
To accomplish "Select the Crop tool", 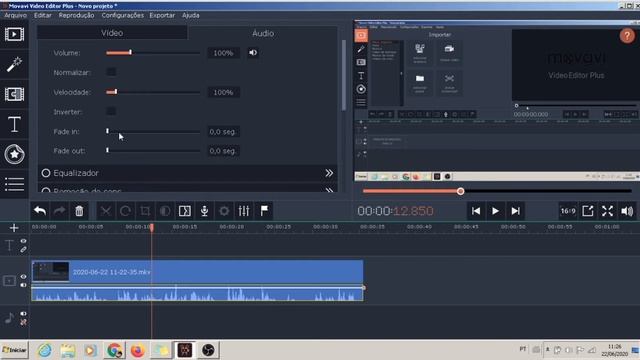I will tap(145, 211).
